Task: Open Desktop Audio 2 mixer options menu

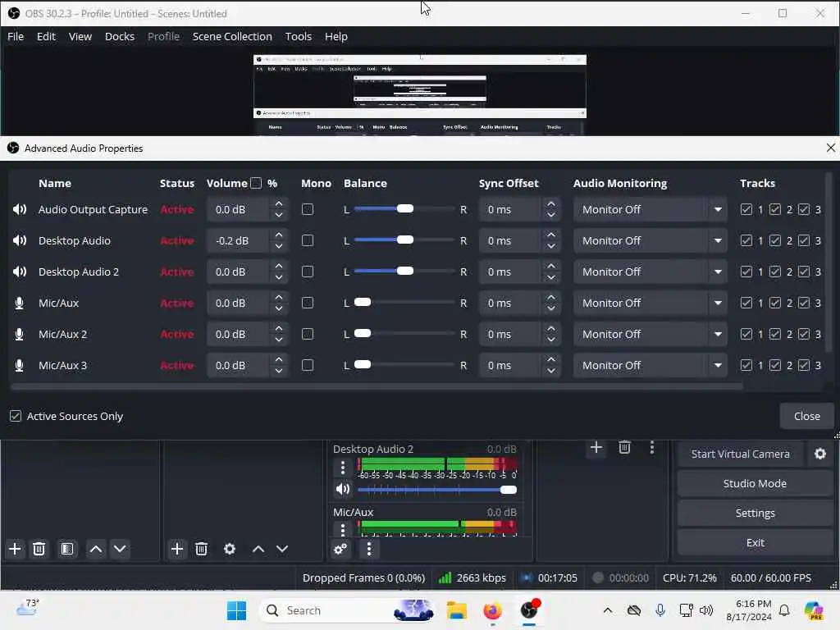Action: 343,468
